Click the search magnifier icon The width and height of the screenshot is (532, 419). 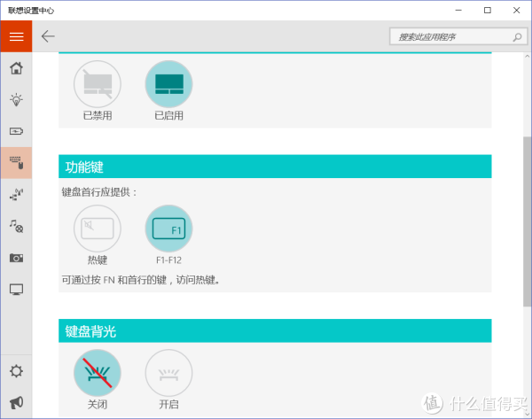click(517, 37)
